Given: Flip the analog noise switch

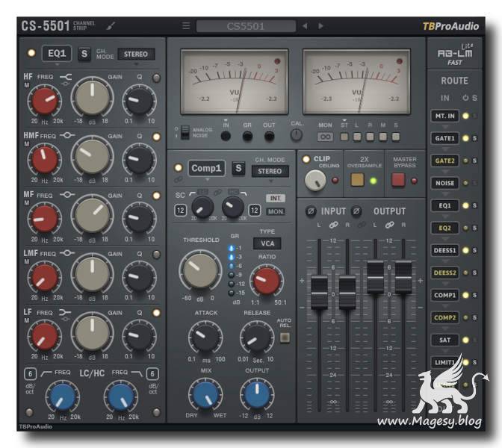Looking at the screenshot, I should click(x=185, y=132).
